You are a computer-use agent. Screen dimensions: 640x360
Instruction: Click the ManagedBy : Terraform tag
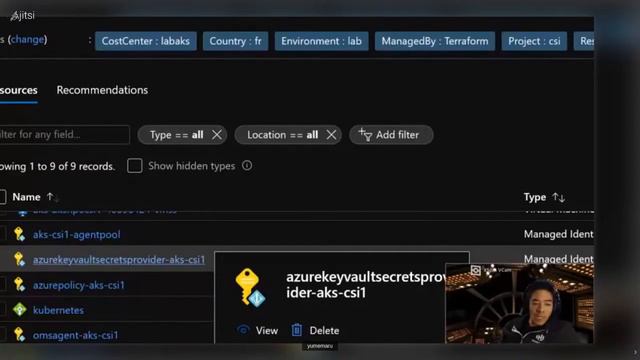435,41
